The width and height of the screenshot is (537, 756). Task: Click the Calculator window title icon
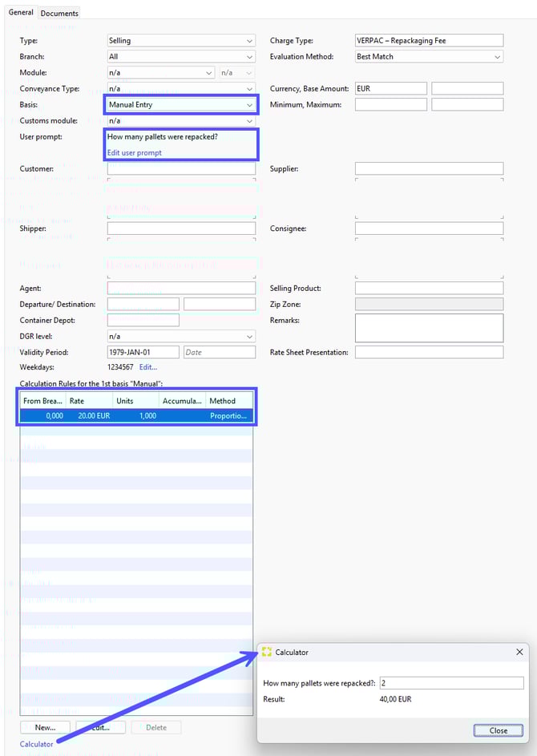(x=267, y=653)
